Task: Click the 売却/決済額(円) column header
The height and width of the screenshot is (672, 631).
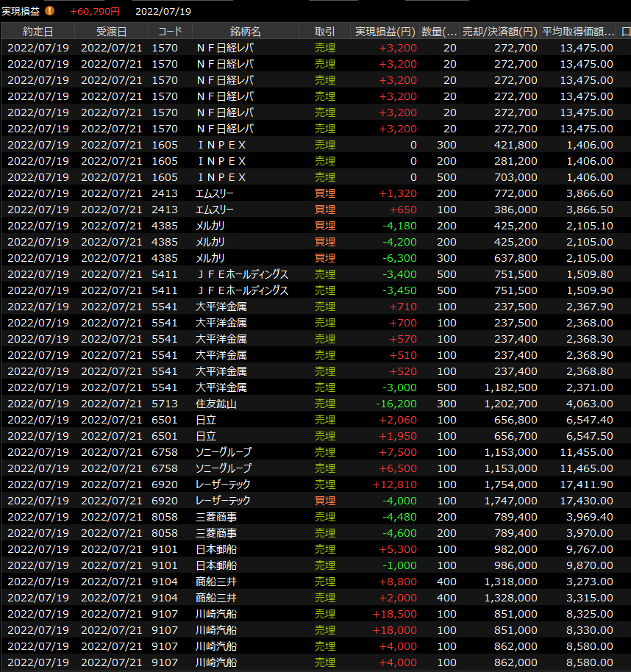Action: (x=499, y=32)
